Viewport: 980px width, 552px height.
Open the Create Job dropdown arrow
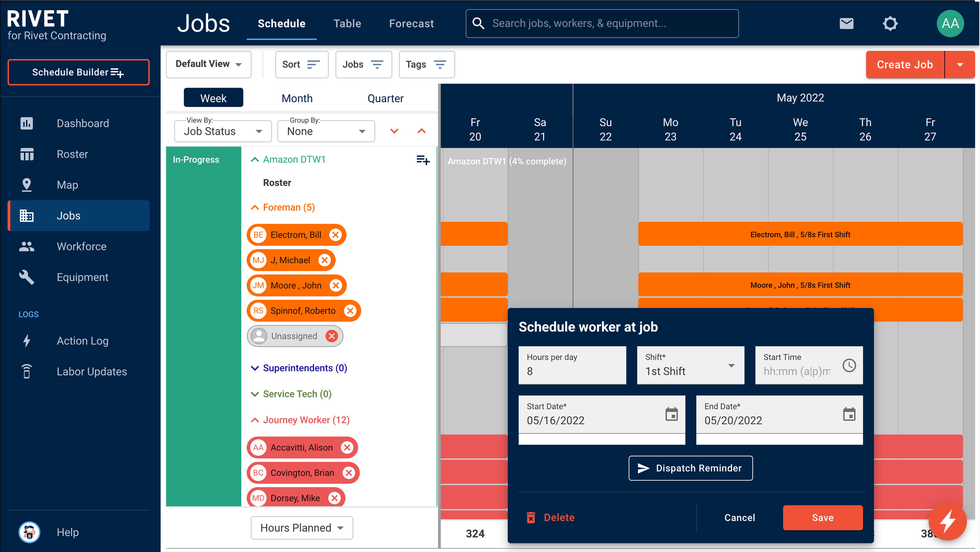(x=960, y=65)
